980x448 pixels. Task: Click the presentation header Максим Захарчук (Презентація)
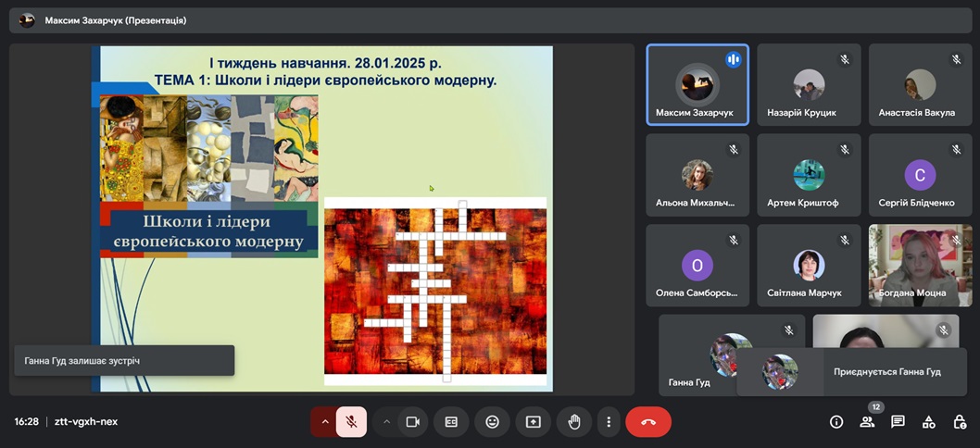(116, 20)
